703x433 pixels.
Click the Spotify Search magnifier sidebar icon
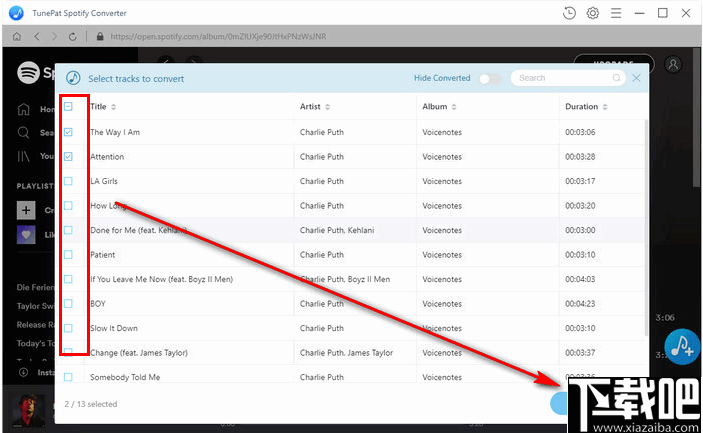(x=23, y=133)
